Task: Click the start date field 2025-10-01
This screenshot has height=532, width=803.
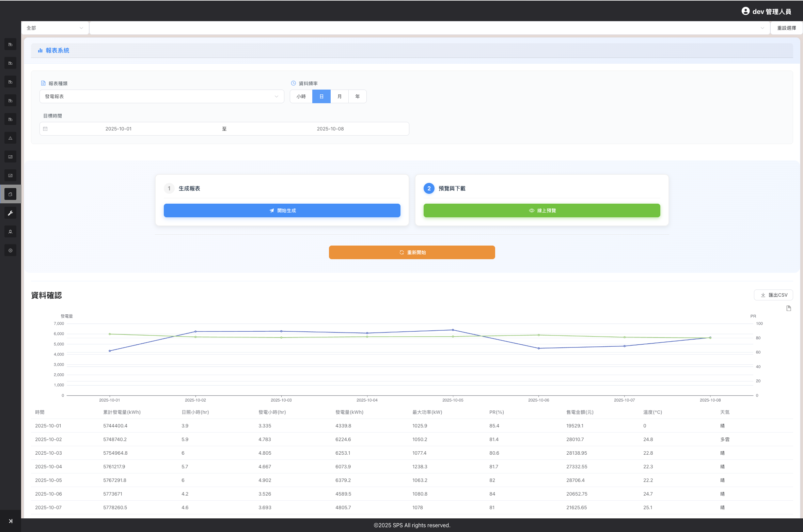Action: (x=119, y=129)
